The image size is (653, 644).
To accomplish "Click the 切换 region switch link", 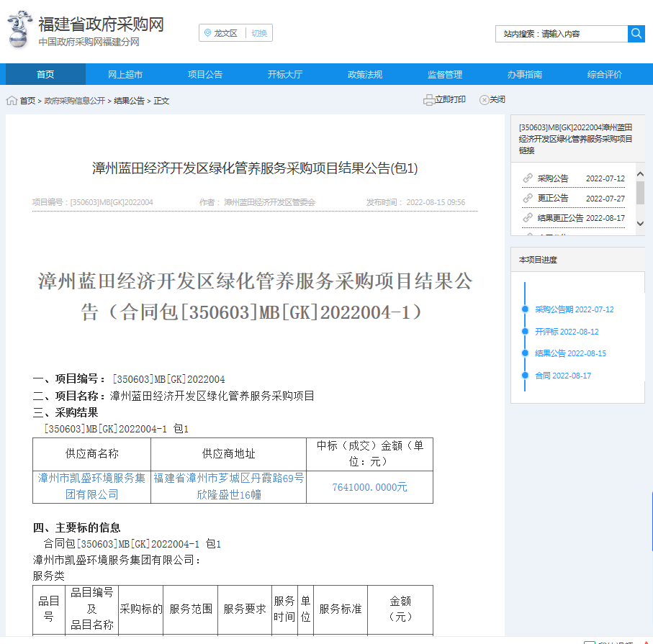I will tap(259, 33).
